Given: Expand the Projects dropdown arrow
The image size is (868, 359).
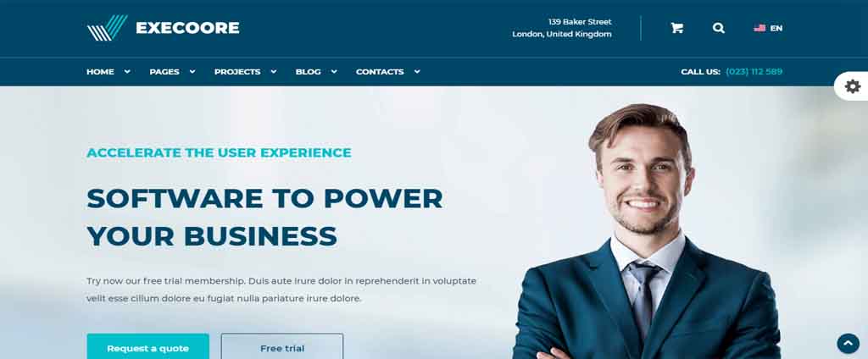Looking at the screenshot, I should point(274,71).
